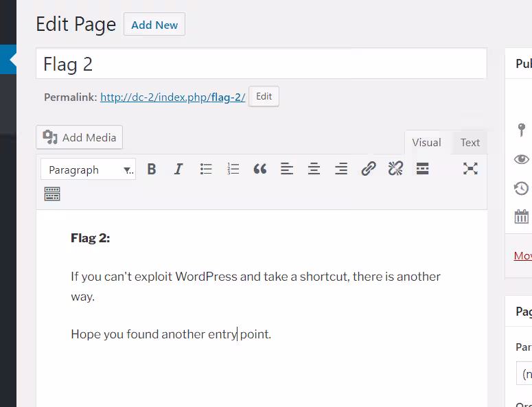Screen dimensions: 532x407
Task: Toggle the extra toolbar row
Action: pyautogui.click(x=52, y=194)
